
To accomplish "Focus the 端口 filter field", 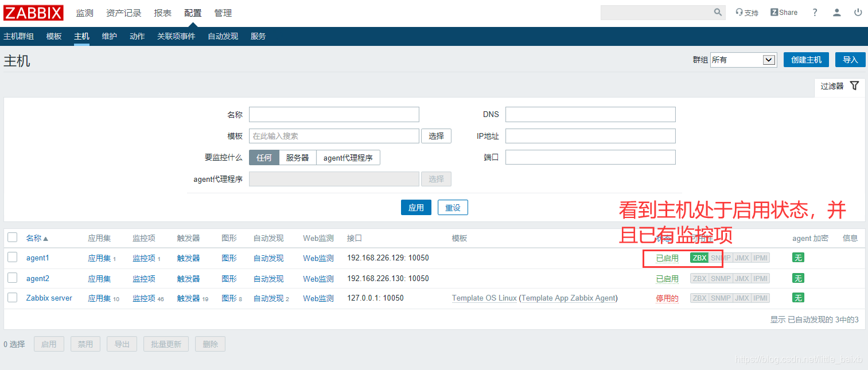I will [590, 157].
